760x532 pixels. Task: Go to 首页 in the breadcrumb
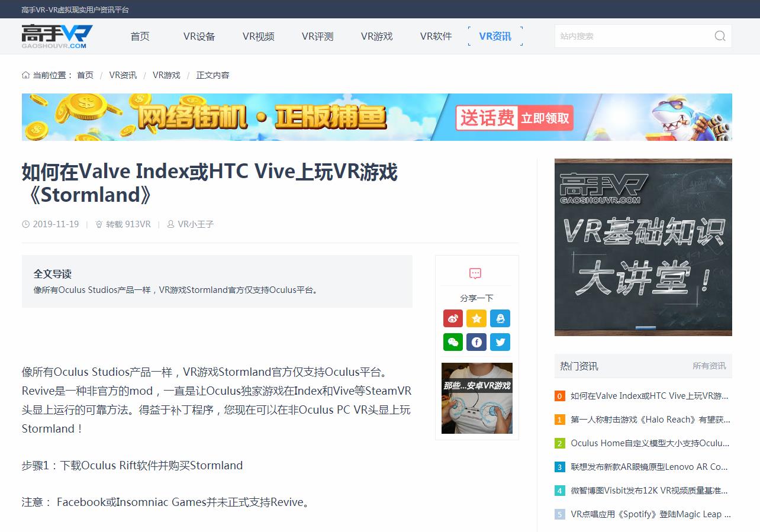85,75
